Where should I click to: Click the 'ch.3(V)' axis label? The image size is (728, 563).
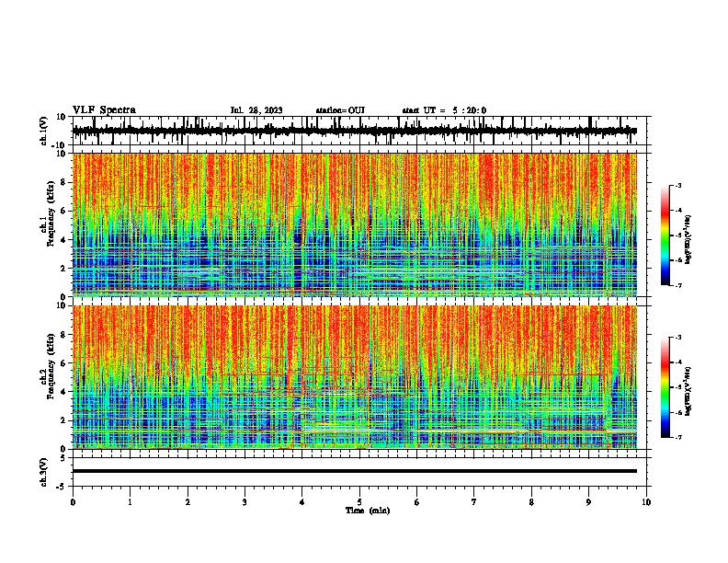click(x=44, y=473)
